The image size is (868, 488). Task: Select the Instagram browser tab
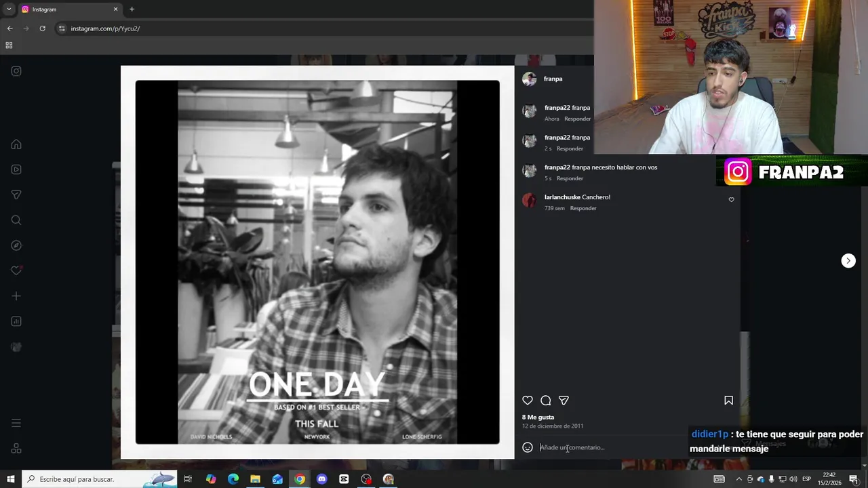tap(68, 9)
